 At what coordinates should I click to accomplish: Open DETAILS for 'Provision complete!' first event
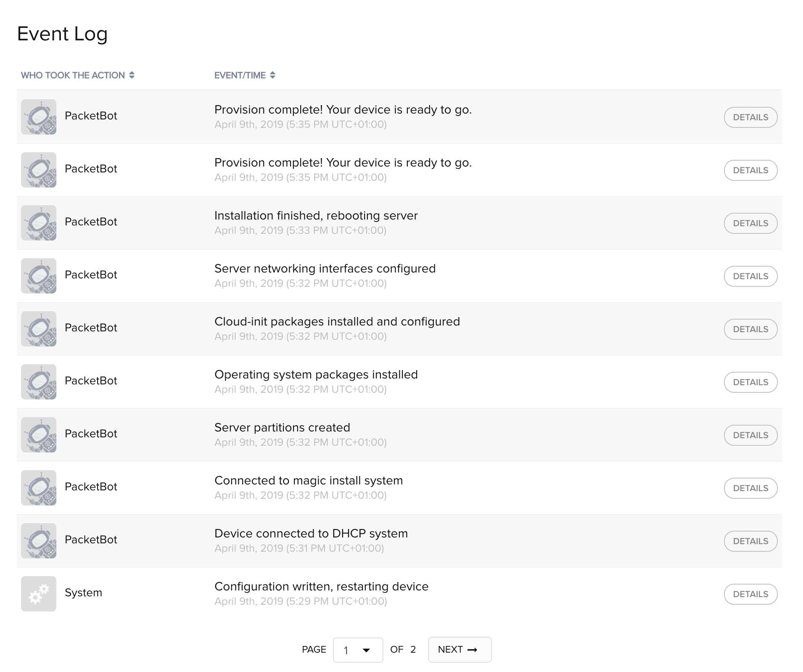pos(750,117)
